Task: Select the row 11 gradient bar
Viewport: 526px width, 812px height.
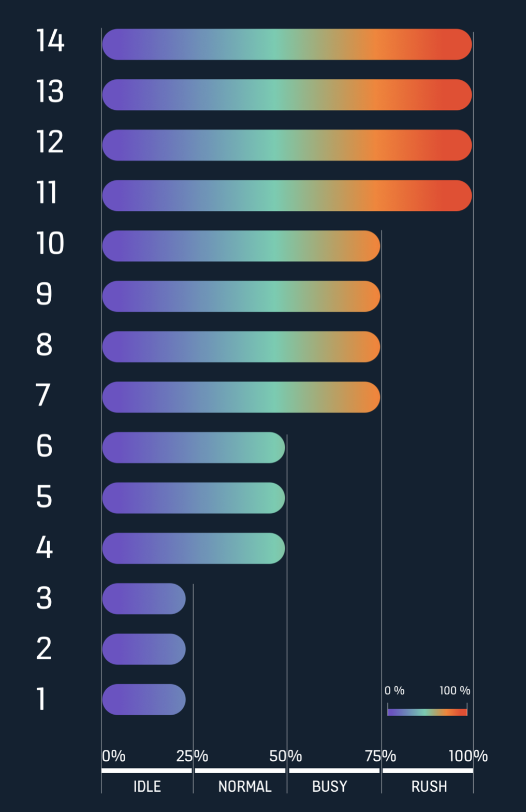Action: (x=287, y=196)
